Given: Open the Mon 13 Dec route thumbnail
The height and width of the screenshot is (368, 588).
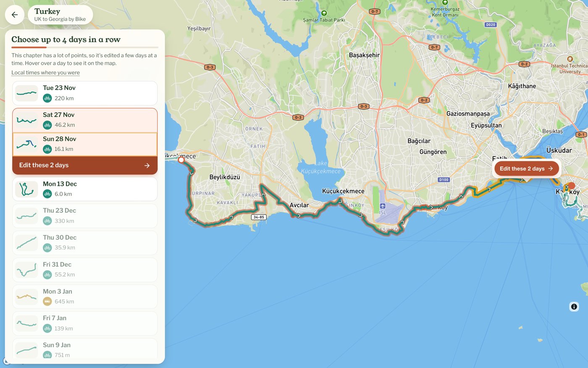Looking at the screenshot, I should click(26, 189).
